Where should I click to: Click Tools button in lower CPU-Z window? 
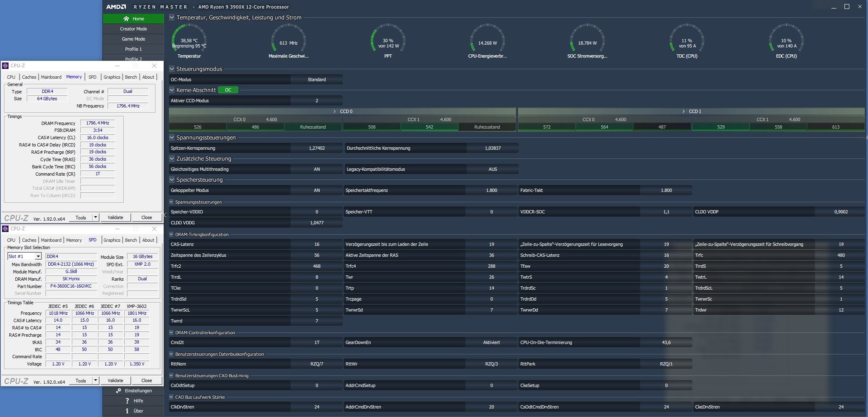tap(81, 380)
